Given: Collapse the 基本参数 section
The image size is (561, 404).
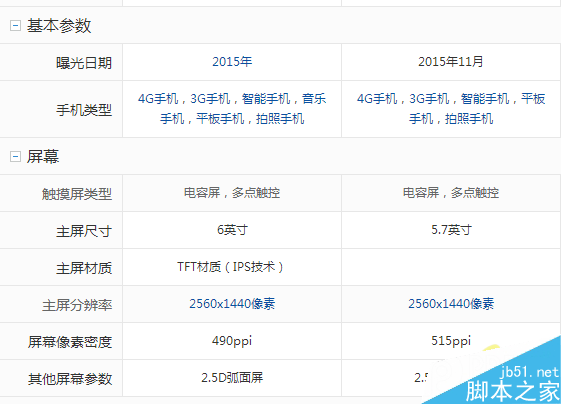Looking at the screenshot, I should click(15, 25).
